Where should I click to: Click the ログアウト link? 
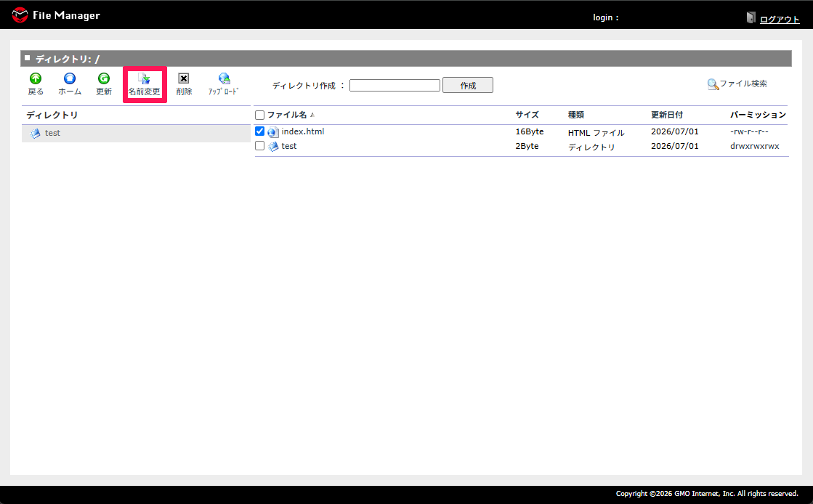[x=780, y=19]
